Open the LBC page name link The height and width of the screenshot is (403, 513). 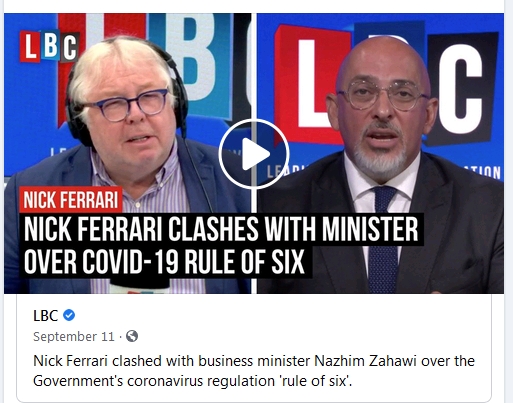pyautogui.click(x=46, y=315)
